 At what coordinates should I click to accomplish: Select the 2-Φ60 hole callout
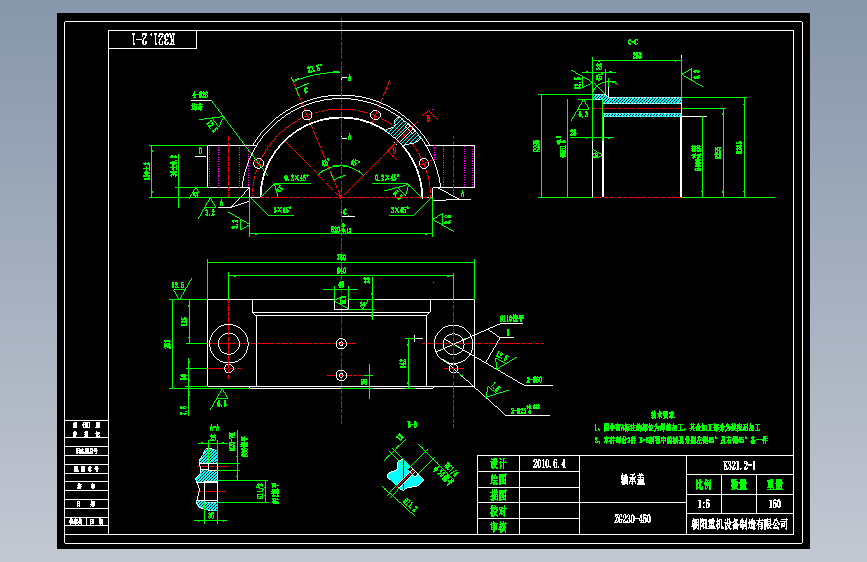pos(534,380)
